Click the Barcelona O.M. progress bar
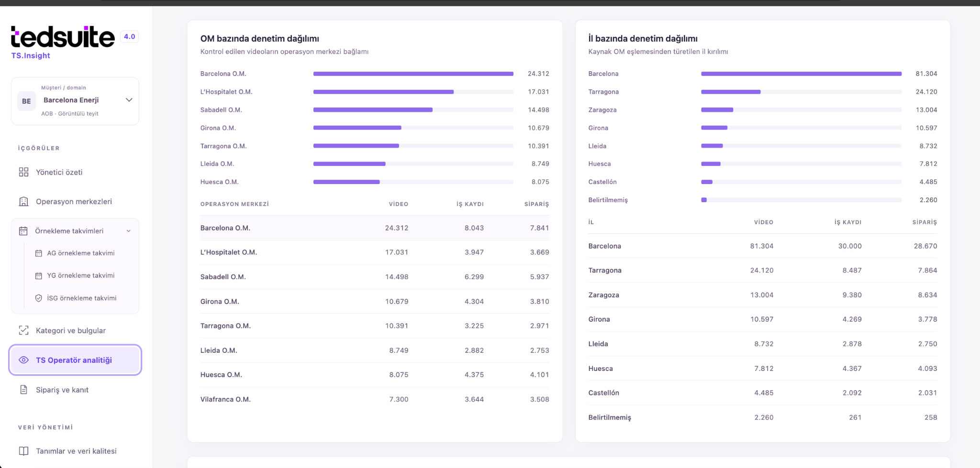 [413, 74]
